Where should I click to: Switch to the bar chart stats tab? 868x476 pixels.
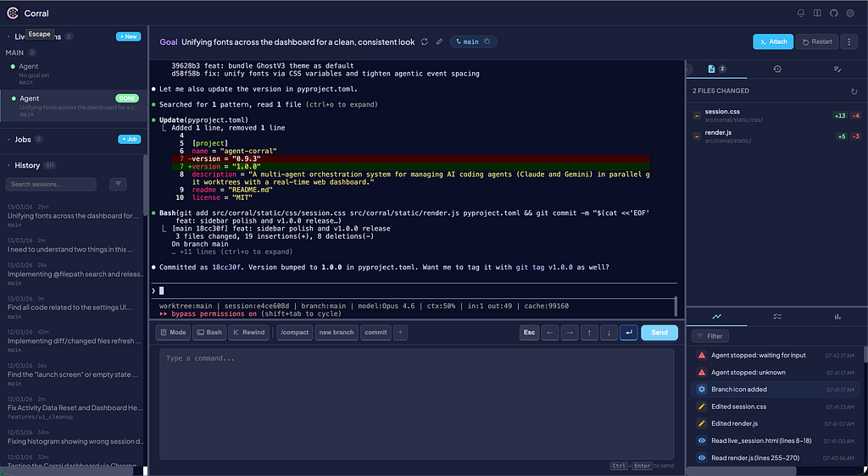click(837, 317)
